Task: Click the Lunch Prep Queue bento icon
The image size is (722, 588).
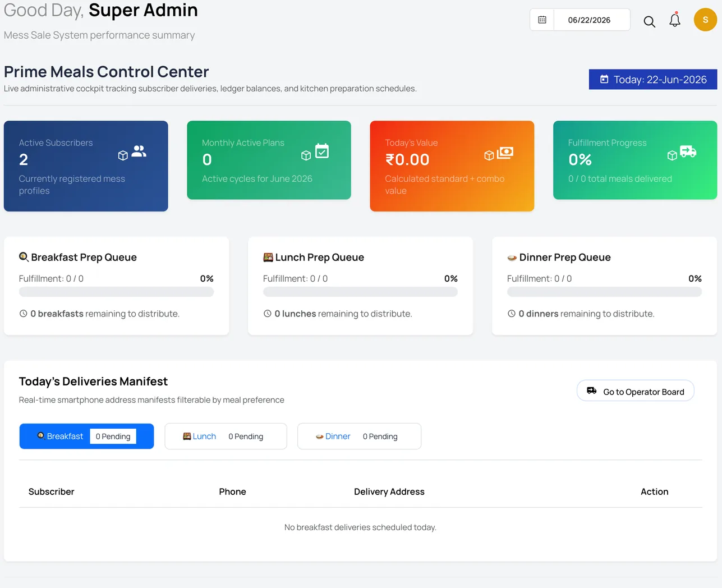Action: pyautogui.click(x=268, y=257)
